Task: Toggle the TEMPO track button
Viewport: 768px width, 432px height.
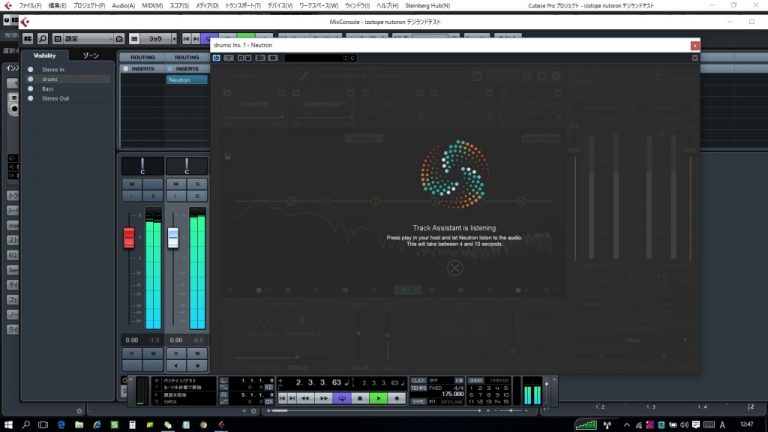Action: pos(418,388)
